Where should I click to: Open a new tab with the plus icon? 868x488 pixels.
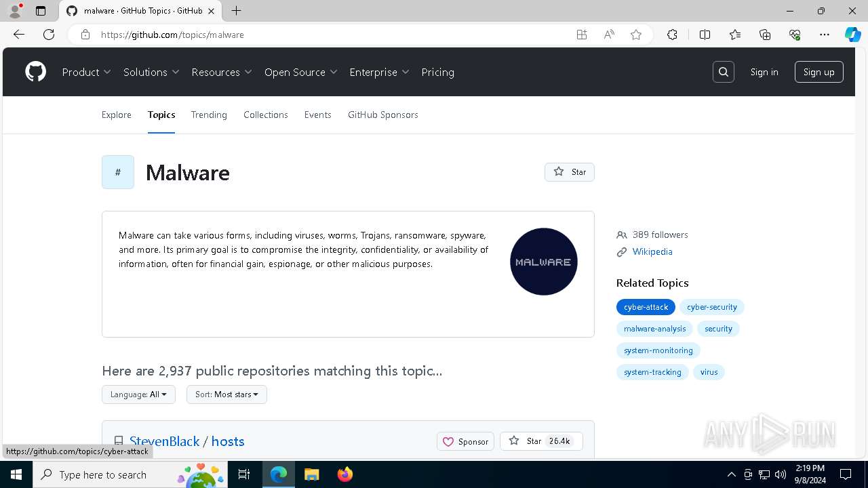[236, 11]
